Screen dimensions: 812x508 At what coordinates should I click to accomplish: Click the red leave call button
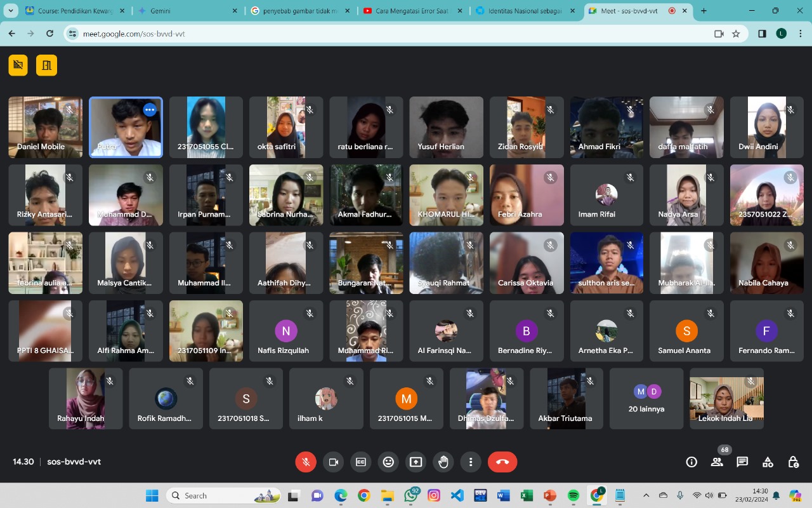(502, 462)
